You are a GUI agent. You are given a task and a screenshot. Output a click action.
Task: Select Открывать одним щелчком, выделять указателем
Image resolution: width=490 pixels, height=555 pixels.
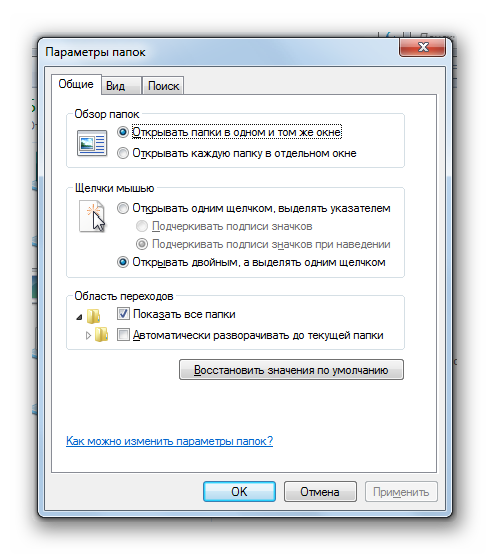[x=253, y=208]
